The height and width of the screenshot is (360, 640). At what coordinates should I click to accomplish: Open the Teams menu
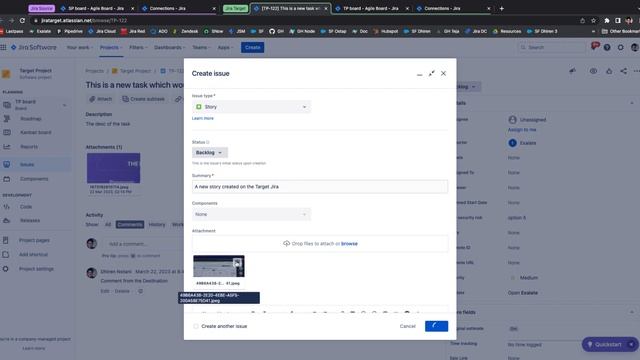pyautogui.click(x=202, y=47)
